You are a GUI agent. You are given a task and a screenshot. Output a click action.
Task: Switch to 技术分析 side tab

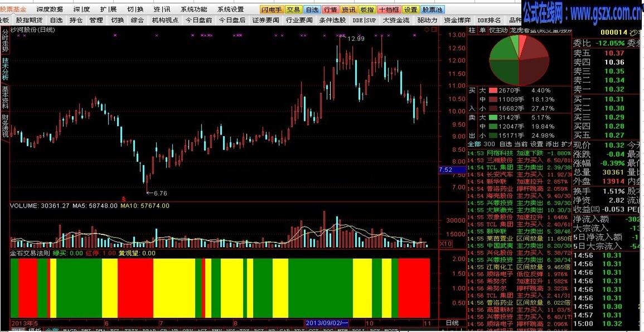tap(5, 69)
